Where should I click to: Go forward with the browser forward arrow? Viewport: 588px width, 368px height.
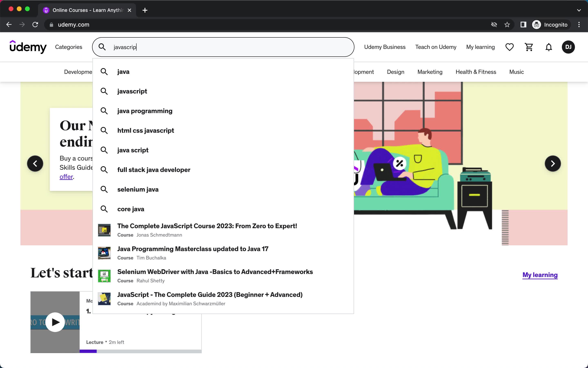[22, 25]
